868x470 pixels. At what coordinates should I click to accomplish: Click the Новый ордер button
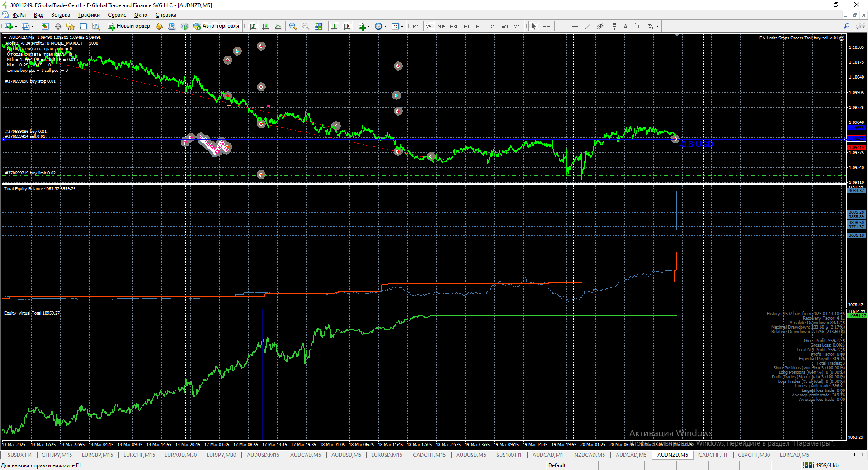tap(129, 26)
